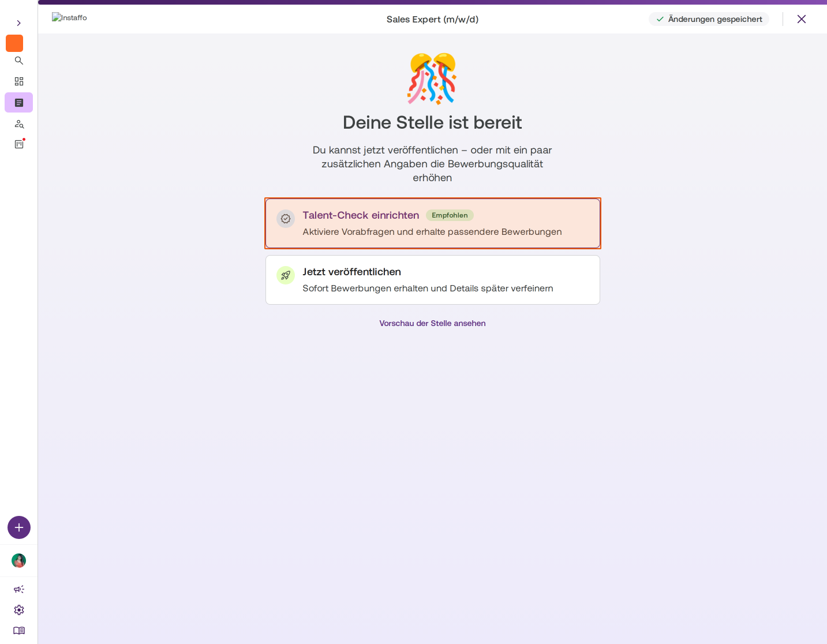Image resolution: width=827 pixels, height=644 pixels.
Task: Choose Jetzt veröffentlichen option
Action: point(433,280)
